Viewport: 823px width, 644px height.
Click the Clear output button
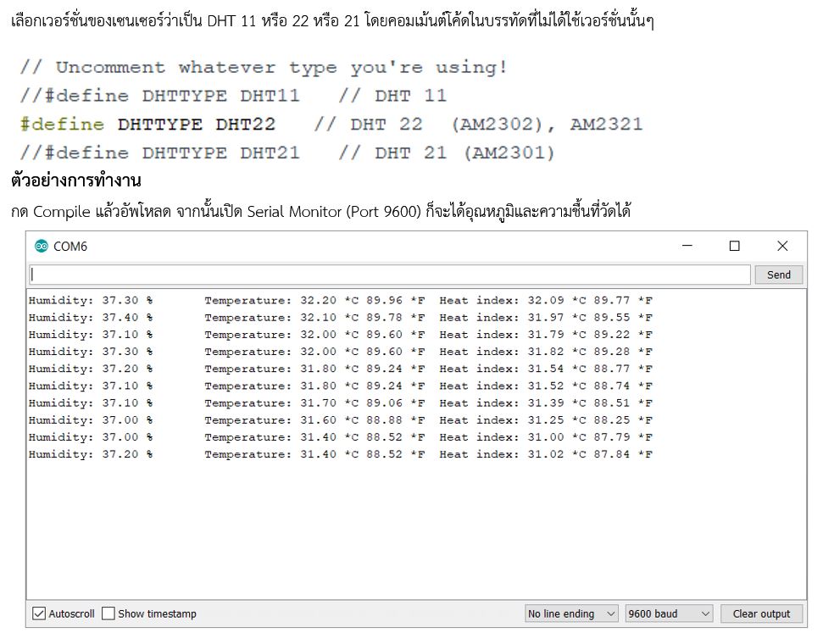coord(761,613)
